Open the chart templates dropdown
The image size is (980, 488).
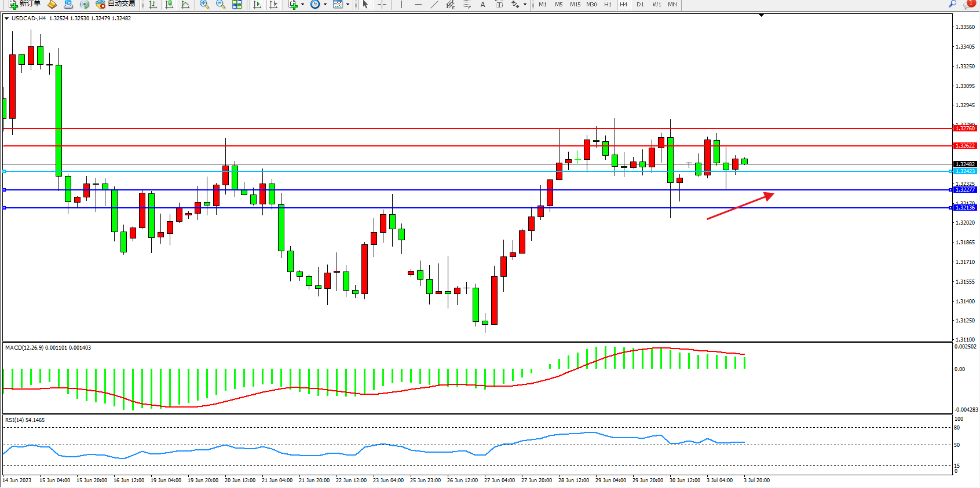pos(348,5)
